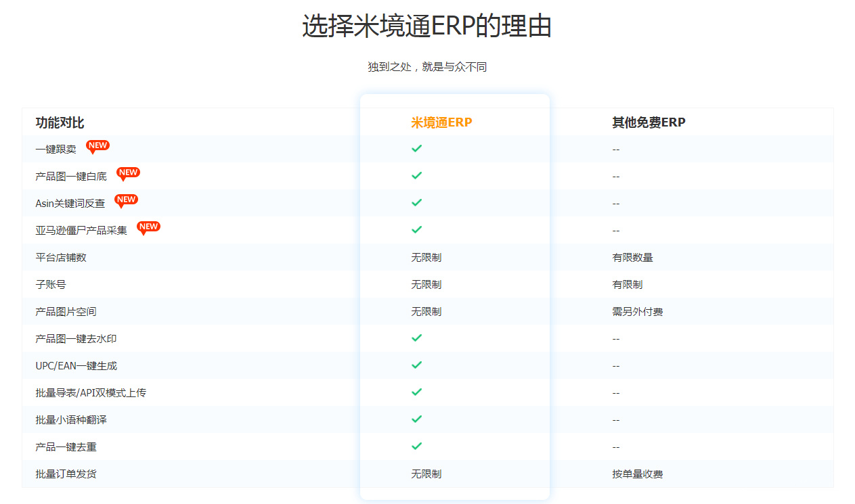Screen dimensions: 855x504
Task: Click the green checkmark for UPC/EAN一键生成
Action: [417, 365]
